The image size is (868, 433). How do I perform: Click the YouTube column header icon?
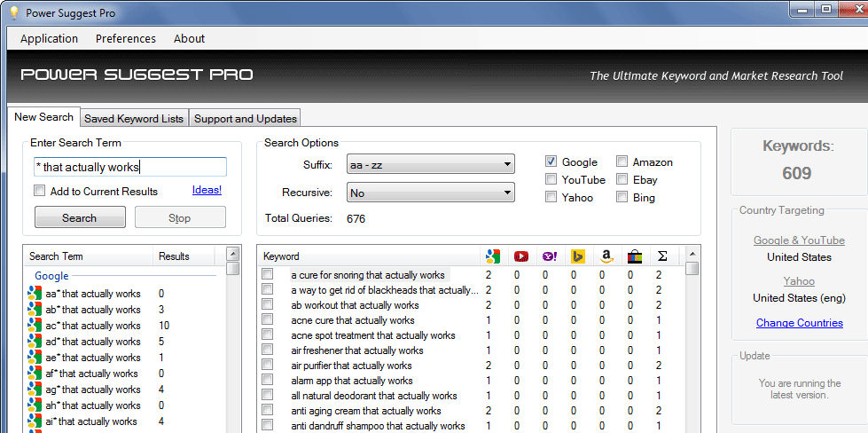tap(521, 256)
